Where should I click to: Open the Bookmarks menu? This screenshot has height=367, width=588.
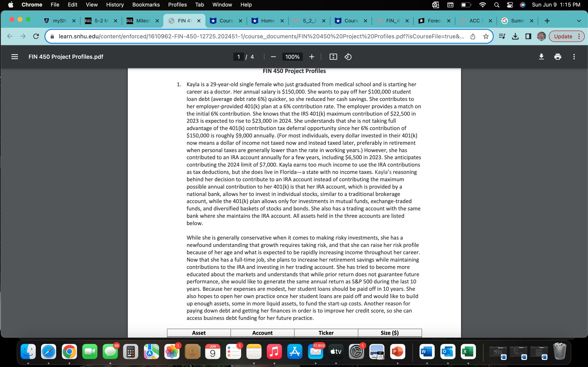click(146, 5)
